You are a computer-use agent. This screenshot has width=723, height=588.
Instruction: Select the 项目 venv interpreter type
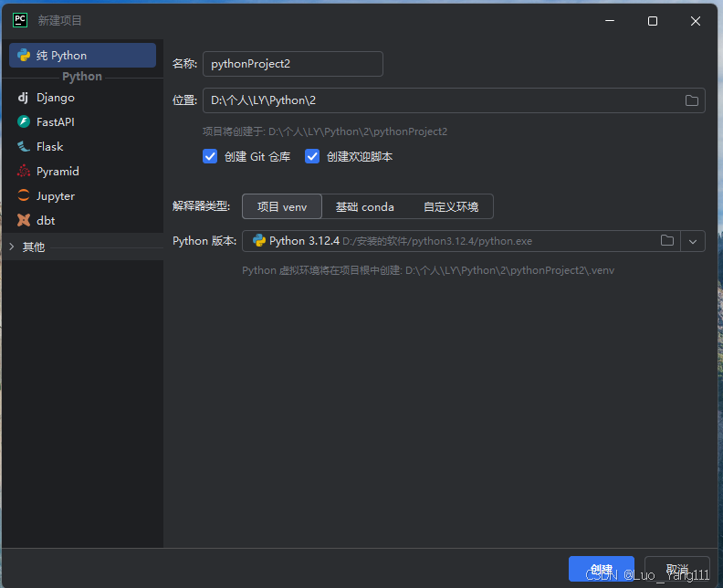tap(282, 206)
